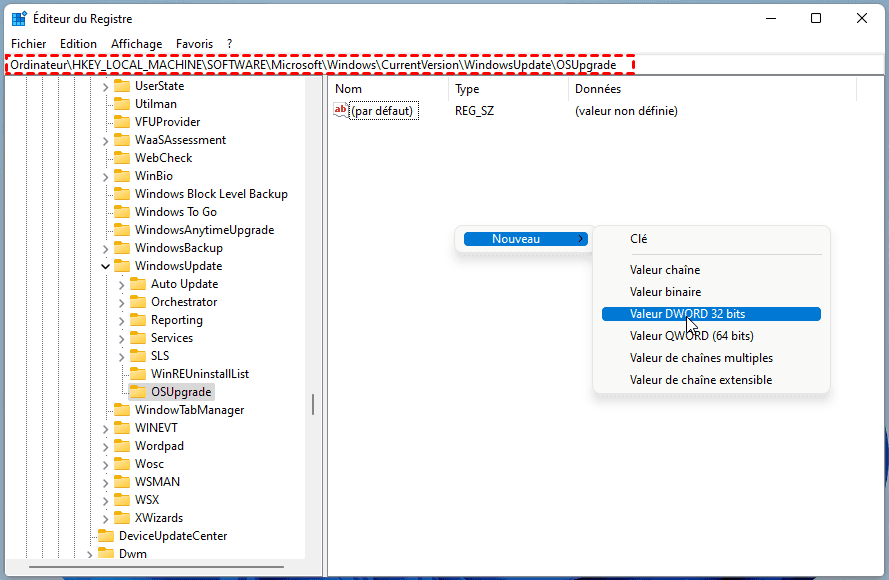Click the Dwm folder icon
This screenshot has height=580, width=889.
(x=106, y=554)
